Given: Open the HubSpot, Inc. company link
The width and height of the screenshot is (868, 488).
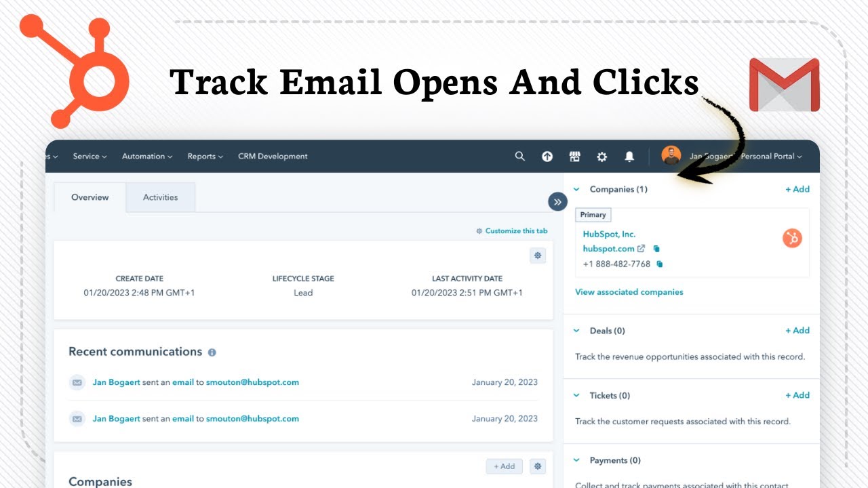Looking at the screenshot, I should (609, 235).
